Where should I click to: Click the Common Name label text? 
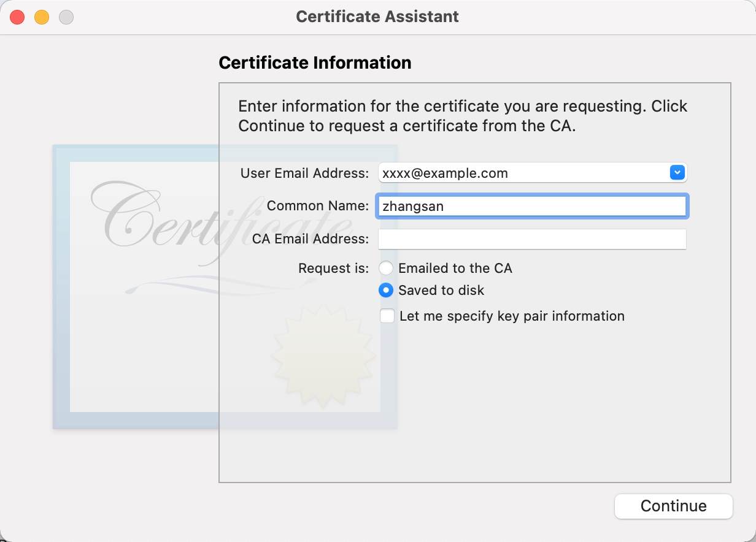[x=318, y=206]
